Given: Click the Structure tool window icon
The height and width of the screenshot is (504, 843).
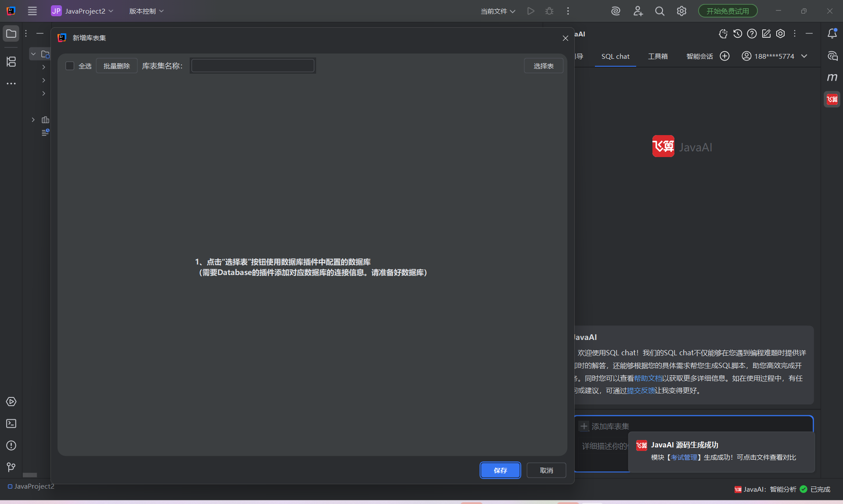Looking at the screenshot, I should [x=11, y=62].
